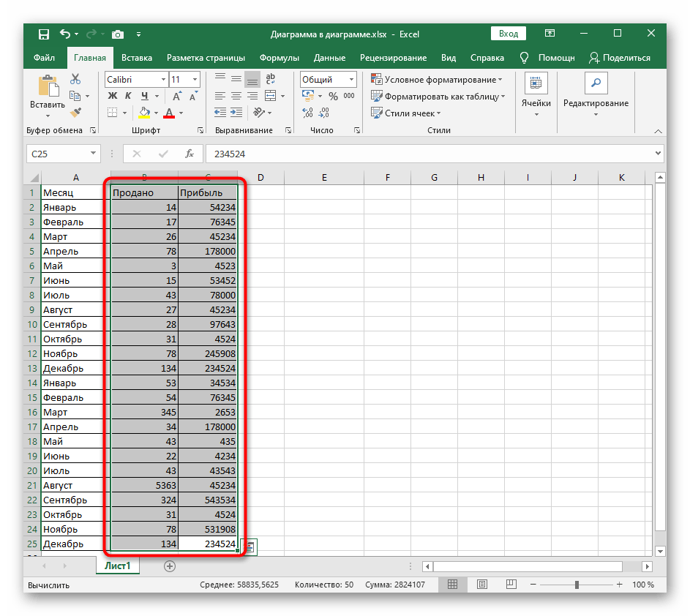Click the accounting currency format icon
The width and height of the screenshot is (690, 616).
coord(308,96)
